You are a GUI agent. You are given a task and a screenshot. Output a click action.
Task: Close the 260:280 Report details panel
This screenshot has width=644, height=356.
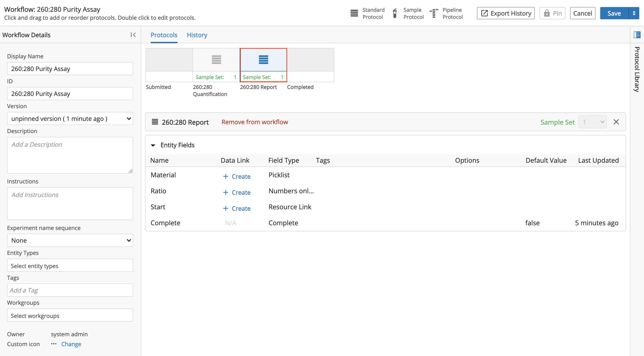coord(616,122)
